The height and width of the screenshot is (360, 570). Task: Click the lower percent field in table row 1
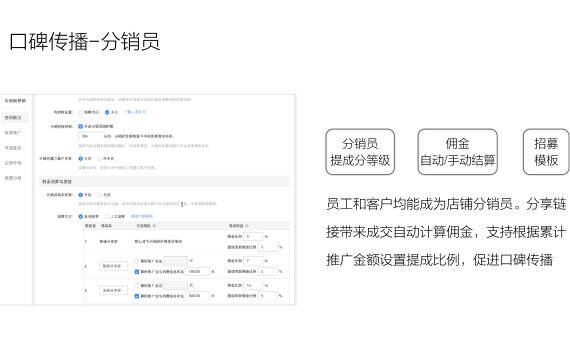(x=268, y=247)
